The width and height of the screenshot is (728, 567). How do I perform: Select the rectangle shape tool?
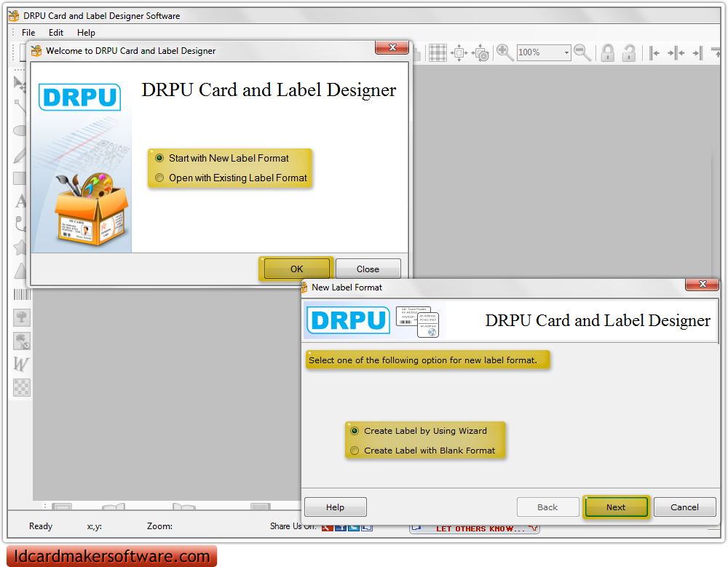click(x=19, y=178)
